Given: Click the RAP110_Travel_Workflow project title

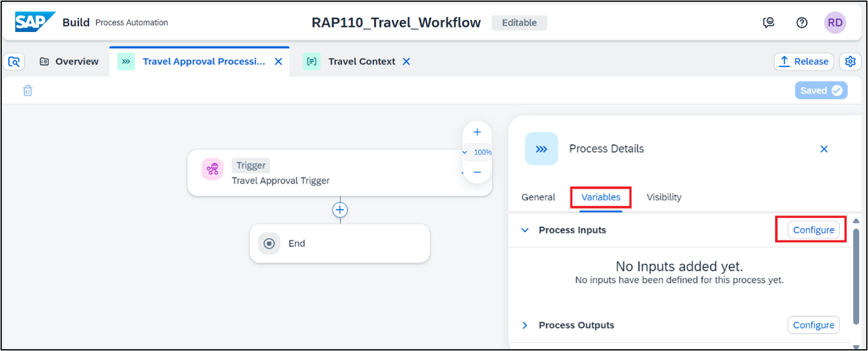Looking at the screenshot, I should (x=396, y=23).
